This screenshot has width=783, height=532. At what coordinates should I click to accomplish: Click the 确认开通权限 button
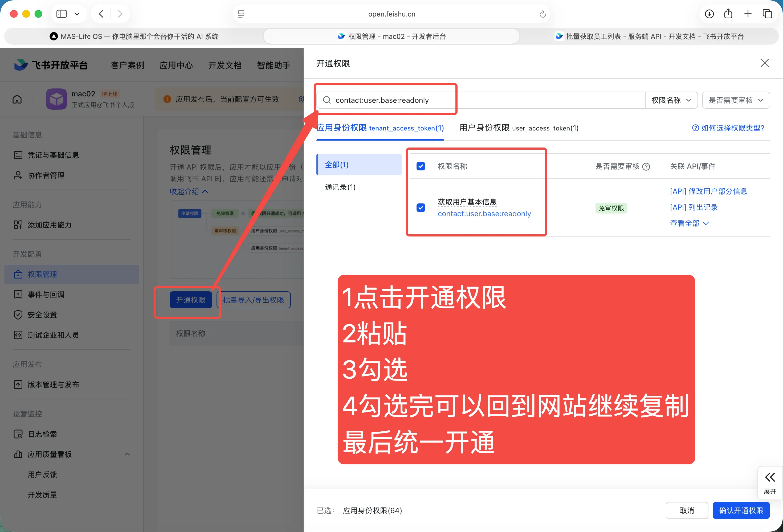[741, 510]
